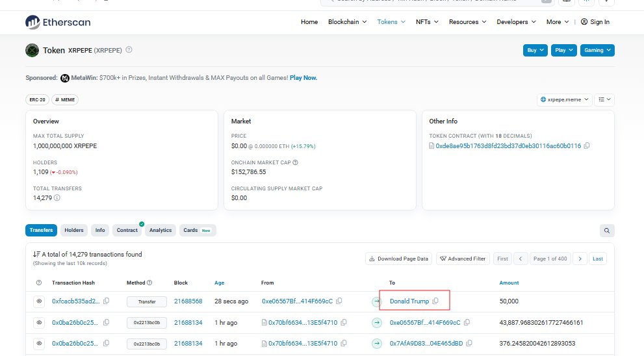
Task: Expand the More menu
Action: point(558,22)
